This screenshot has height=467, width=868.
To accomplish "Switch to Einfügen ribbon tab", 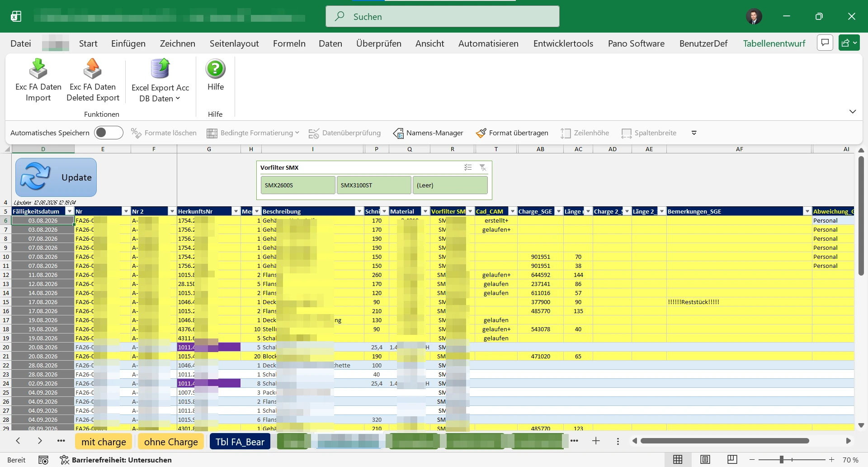I will [x=128, y=43].
